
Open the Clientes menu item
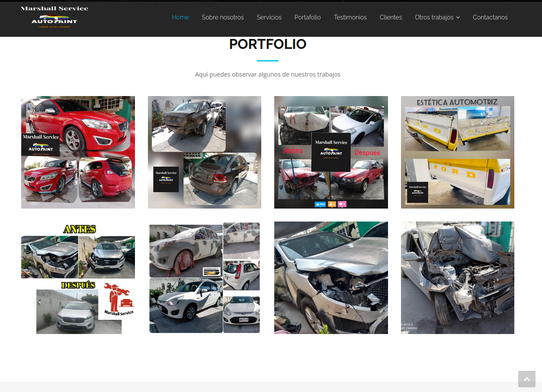(x=391, y=17)
